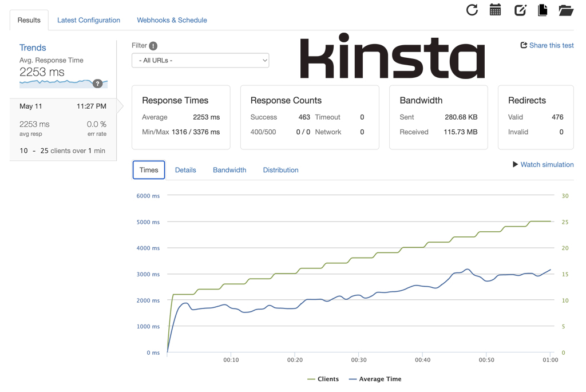Open the Webhooks & Schedule tab
This screenshot has height=392, width=586.
coord(172,20)
